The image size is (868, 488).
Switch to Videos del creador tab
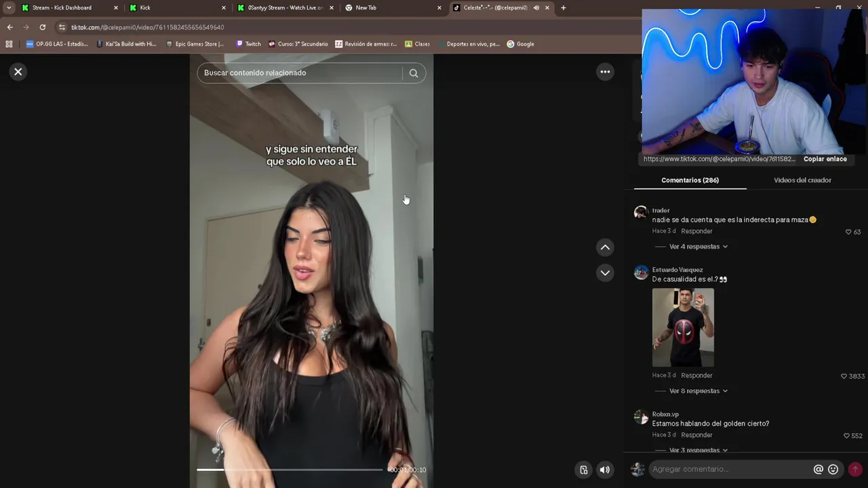pos(802,180)
